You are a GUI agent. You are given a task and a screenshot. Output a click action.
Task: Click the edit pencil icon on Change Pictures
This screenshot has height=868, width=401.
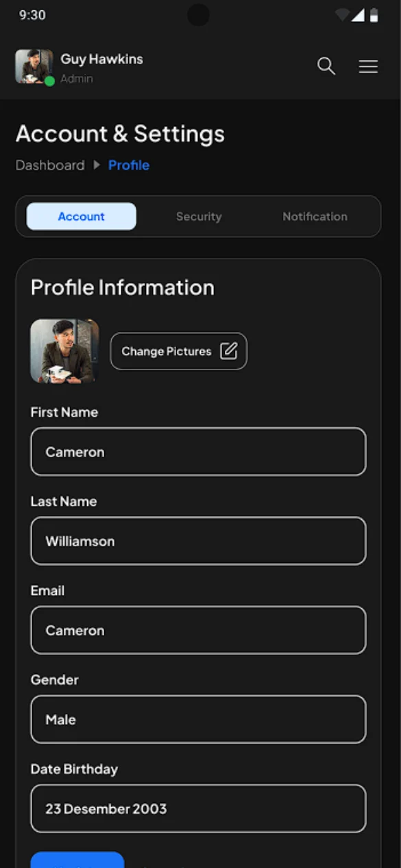tap(231, 350)
